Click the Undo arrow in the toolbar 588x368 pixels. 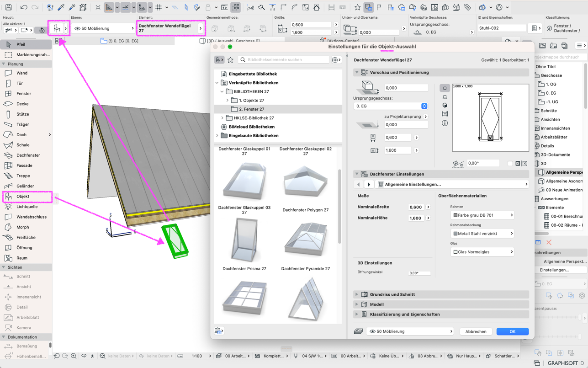(24, 7)
